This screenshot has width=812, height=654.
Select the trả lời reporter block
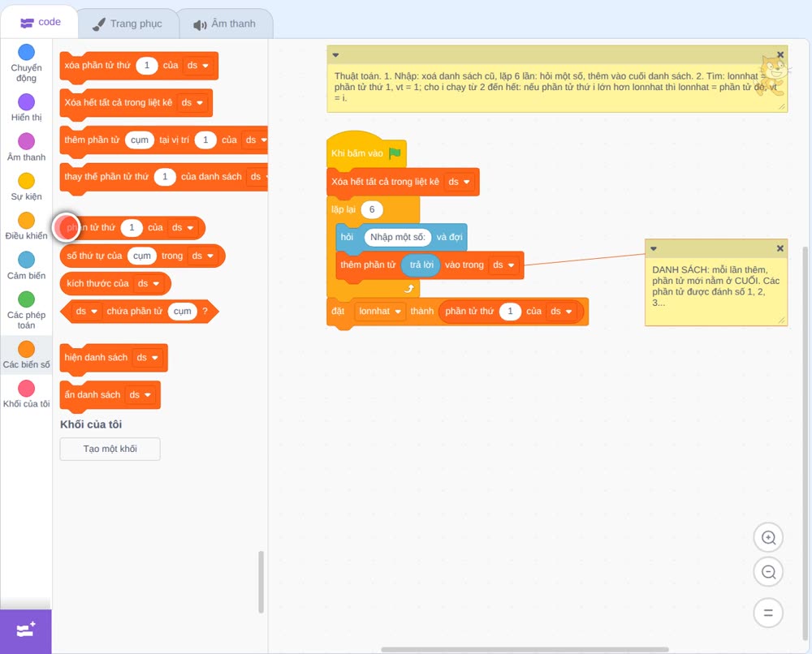(x=421, y=265)
